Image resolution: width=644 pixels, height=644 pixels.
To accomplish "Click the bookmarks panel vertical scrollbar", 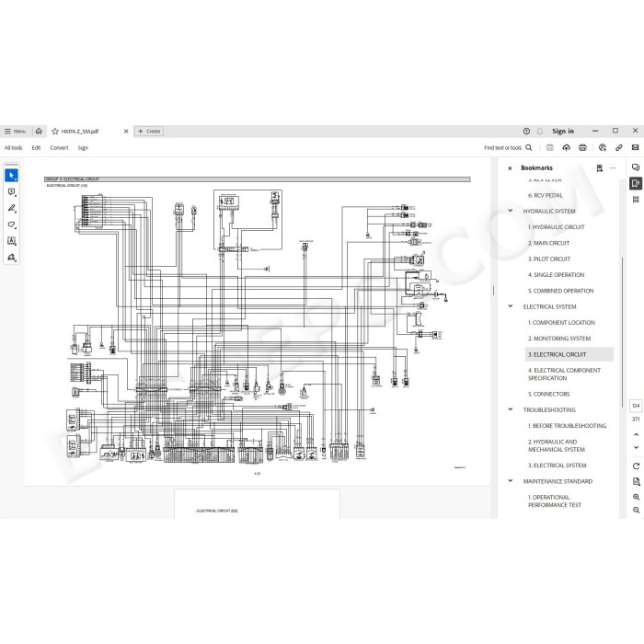I will click(622, 333).
